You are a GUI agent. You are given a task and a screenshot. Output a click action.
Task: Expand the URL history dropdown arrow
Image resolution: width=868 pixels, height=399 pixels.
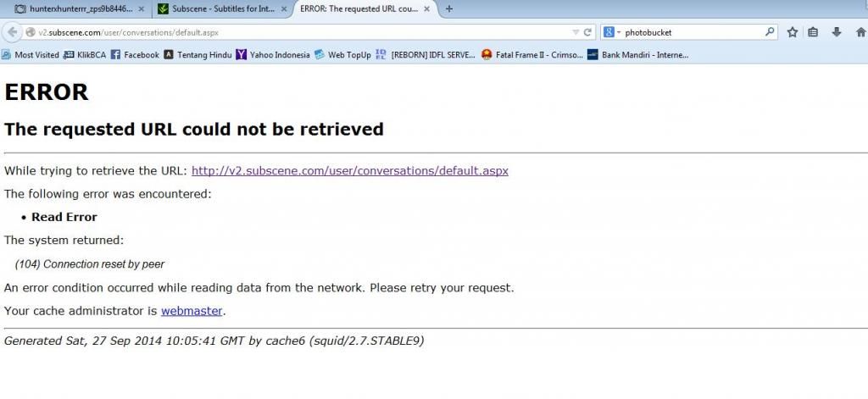pos(576,33)
